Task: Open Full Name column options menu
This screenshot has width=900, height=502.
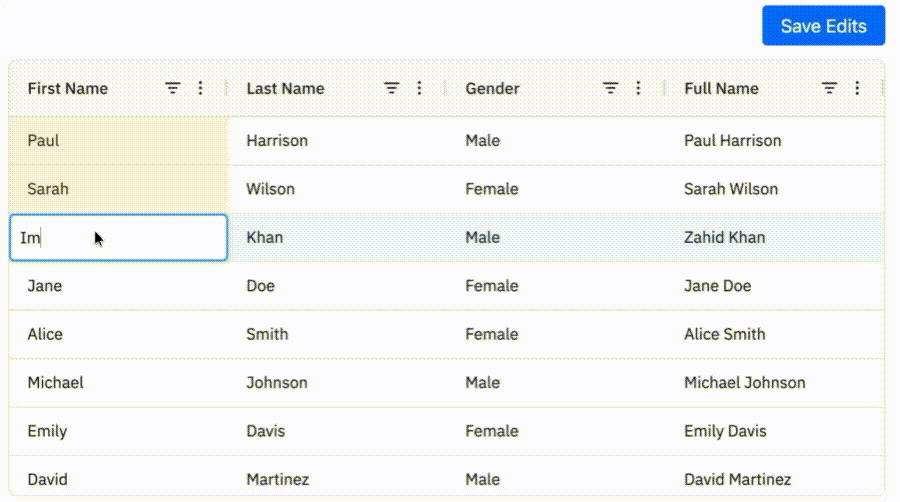Action: tap(857, 88)
